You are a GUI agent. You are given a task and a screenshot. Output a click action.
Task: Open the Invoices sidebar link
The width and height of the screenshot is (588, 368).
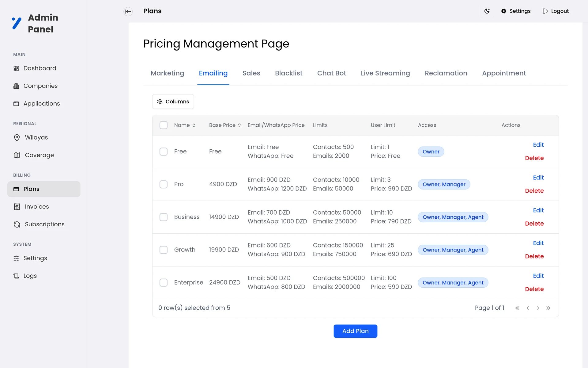pos(44,207)
